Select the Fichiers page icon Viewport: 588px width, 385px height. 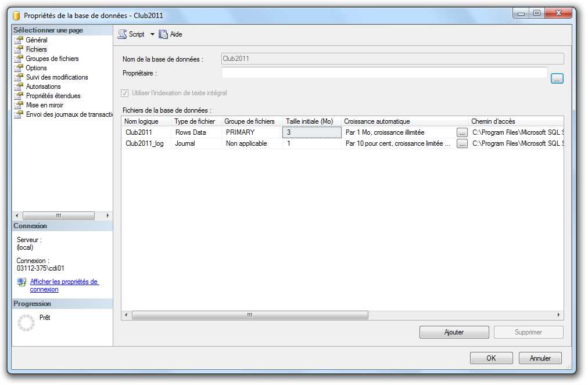18,49
